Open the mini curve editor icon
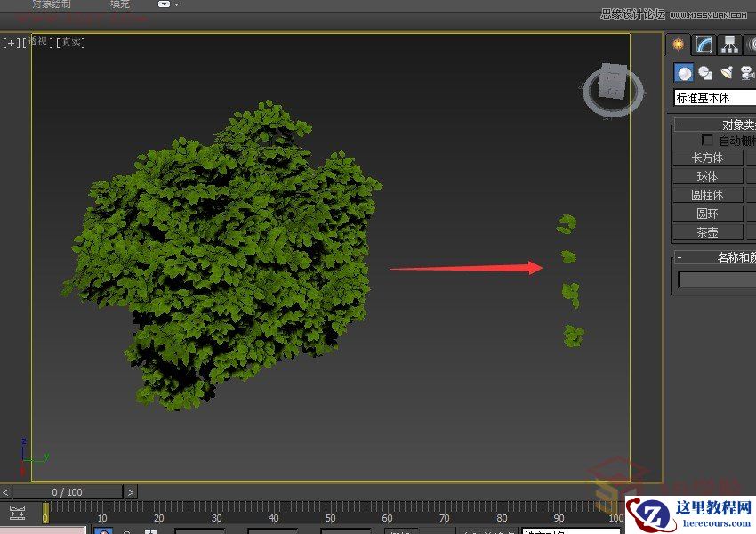This screenshot has height=534, width=756. pyautogui.click(x=17, y=513)
